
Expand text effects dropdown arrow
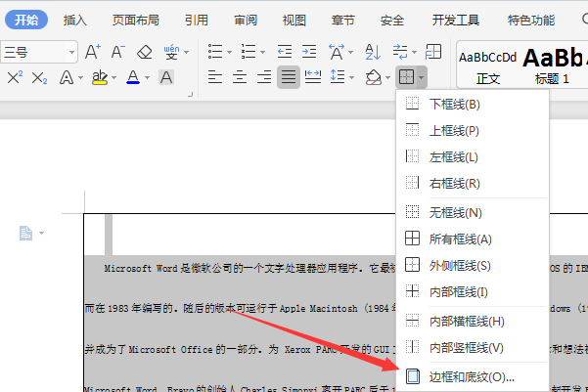point(80,78)
